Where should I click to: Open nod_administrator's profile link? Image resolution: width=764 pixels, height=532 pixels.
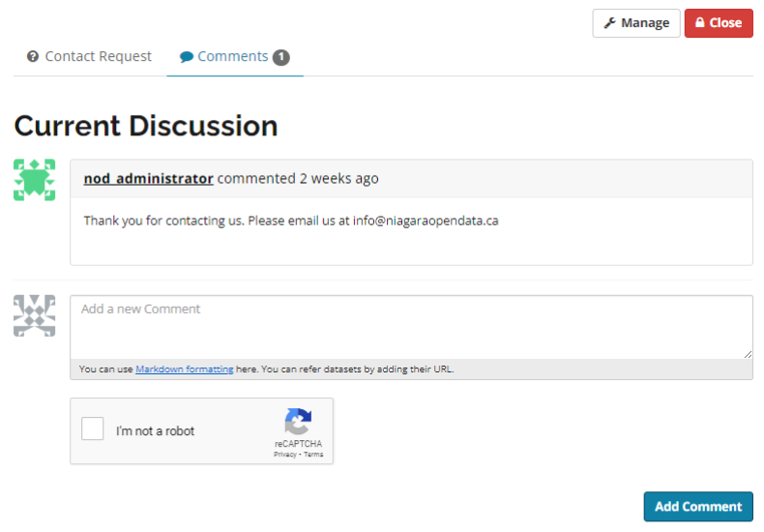pyautogui.click(x=149, y=179)
